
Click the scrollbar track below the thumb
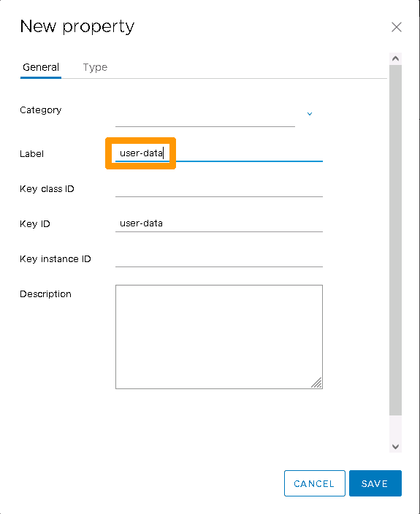coord(395,428)
